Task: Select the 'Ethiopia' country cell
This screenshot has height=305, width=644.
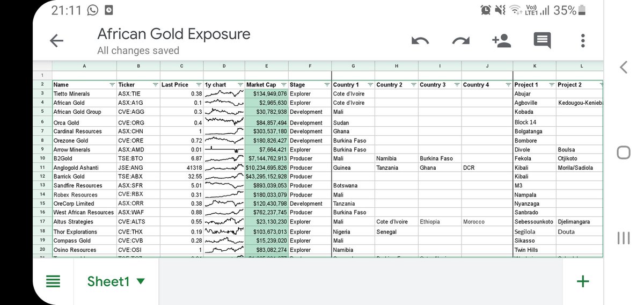Action: coord(440,222)
